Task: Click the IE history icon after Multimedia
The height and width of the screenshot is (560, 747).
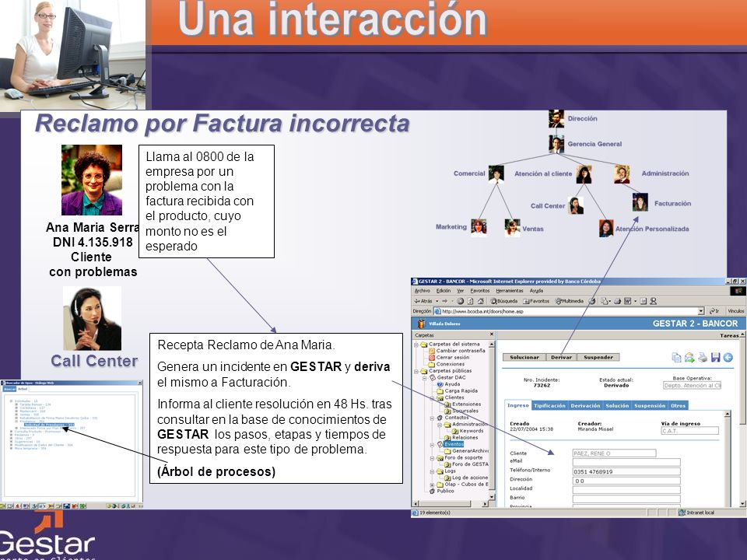Action: 592,301
